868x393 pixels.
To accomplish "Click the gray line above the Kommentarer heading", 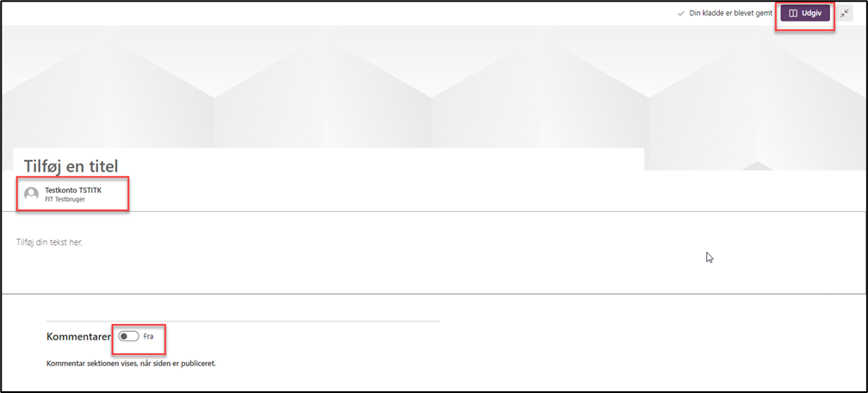I will click(x=243, y=321).
